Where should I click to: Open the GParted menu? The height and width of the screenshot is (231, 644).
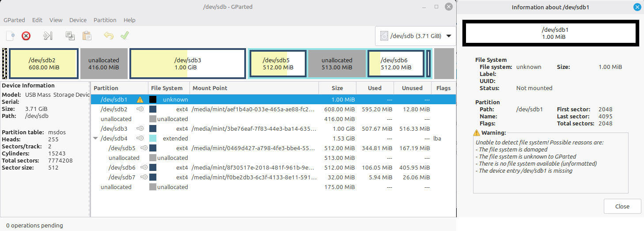14,20
